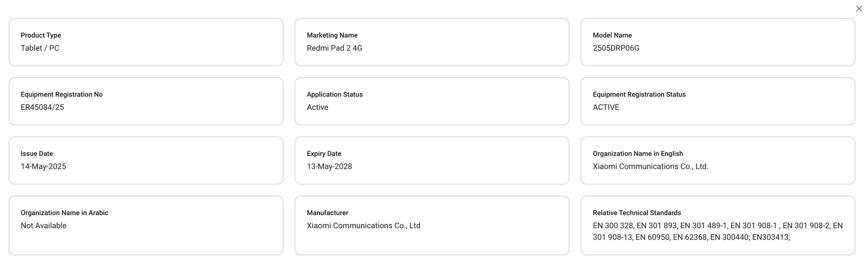Screen dimensions: 868x263
Task: Select the Active application status value
Action: 317,107
